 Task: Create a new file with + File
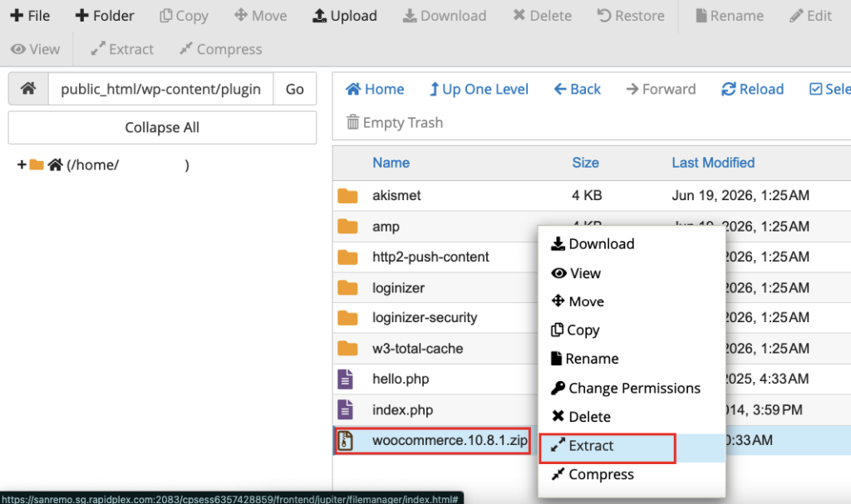pos(30,16)
